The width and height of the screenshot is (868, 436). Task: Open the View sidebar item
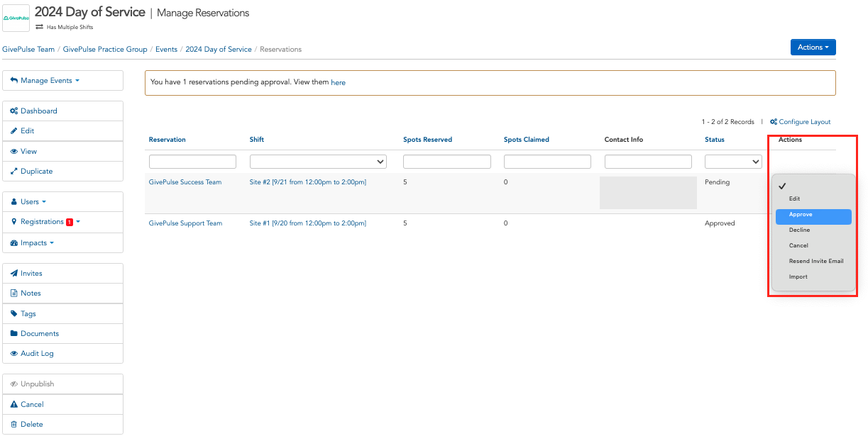click(x=62, y=151)
